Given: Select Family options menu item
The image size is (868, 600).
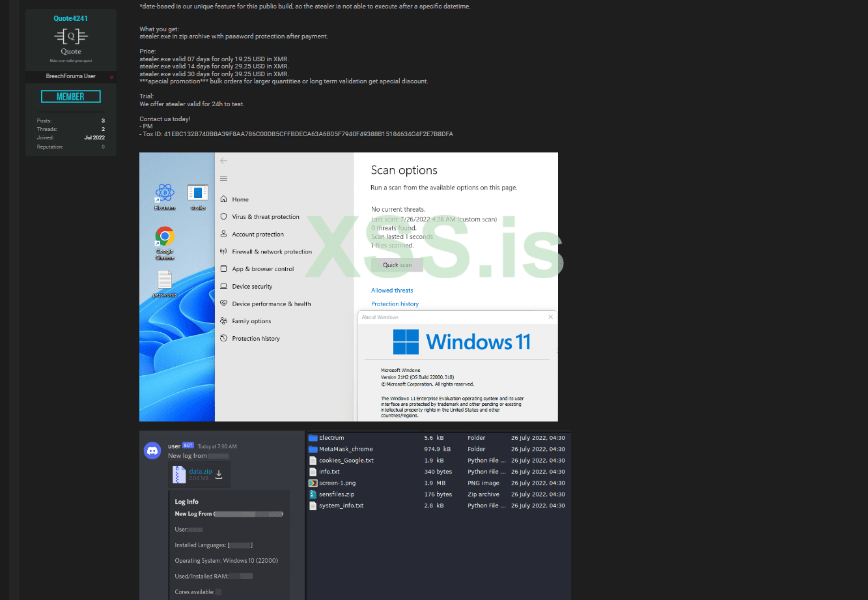Looking at the screenshot, I should [251, 321].
